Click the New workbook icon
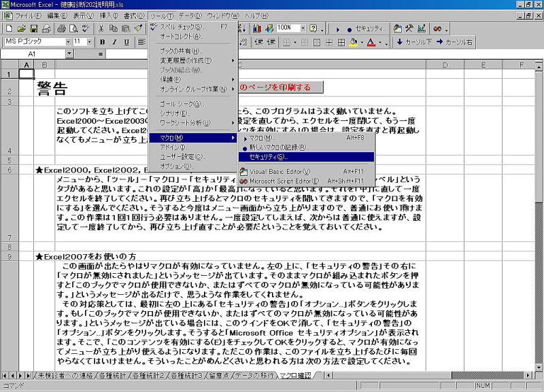The height and width of the screenshot is (392, 544). click(10, 29)
